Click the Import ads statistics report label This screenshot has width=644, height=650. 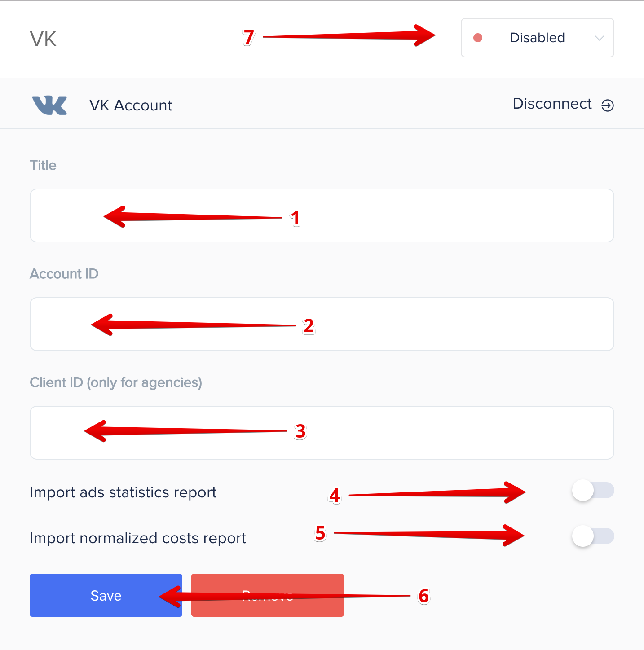point(123,492)
